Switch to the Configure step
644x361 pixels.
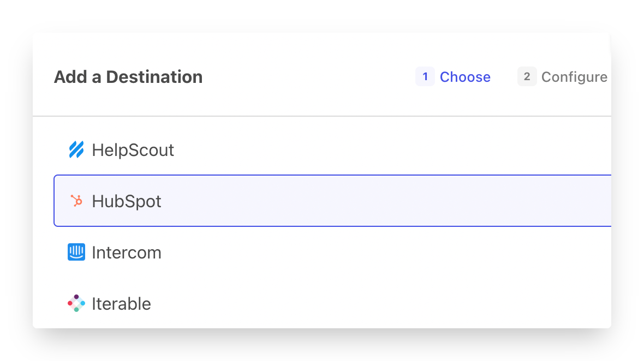click(x=574, y=77)
